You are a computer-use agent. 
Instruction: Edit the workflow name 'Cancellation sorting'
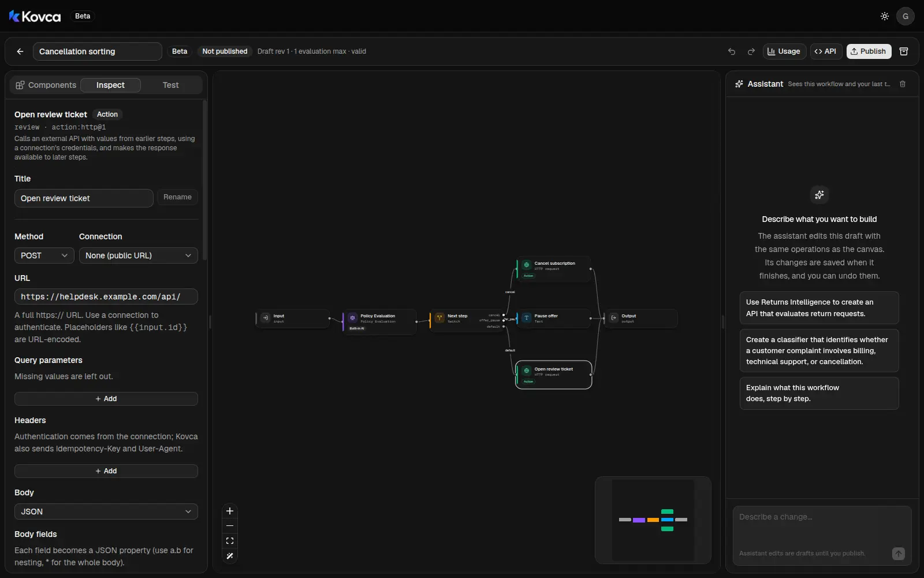(x=98, y=51)
